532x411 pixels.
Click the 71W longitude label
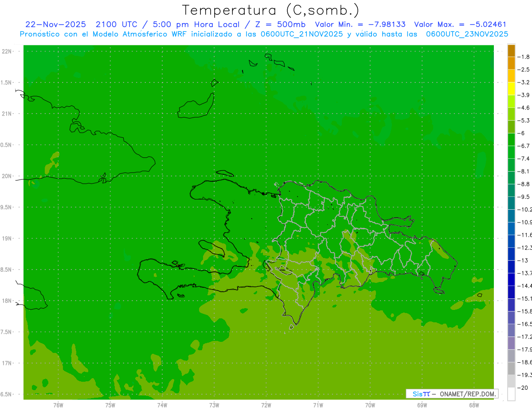318,405
